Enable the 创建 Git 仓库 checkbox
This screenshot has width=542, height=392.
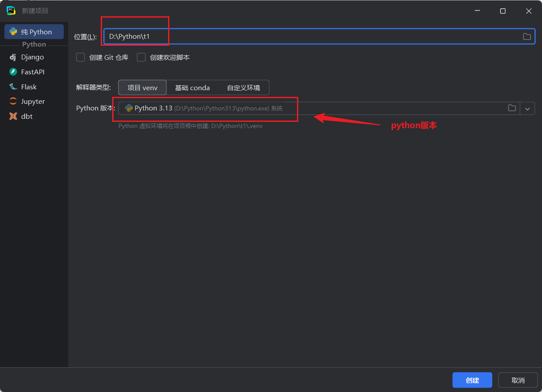81,57
